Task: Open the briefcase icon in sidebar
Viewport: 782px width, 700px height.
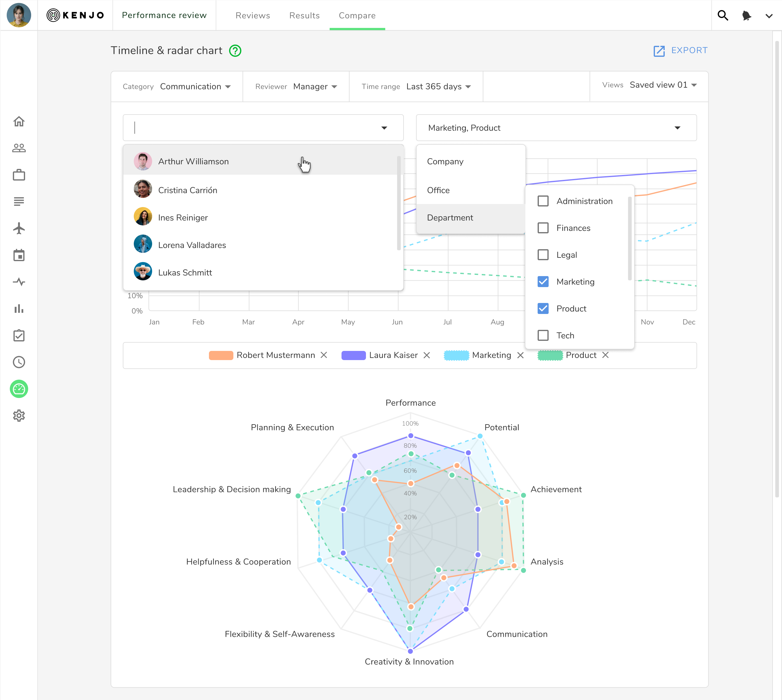Action: coord(19,175)
